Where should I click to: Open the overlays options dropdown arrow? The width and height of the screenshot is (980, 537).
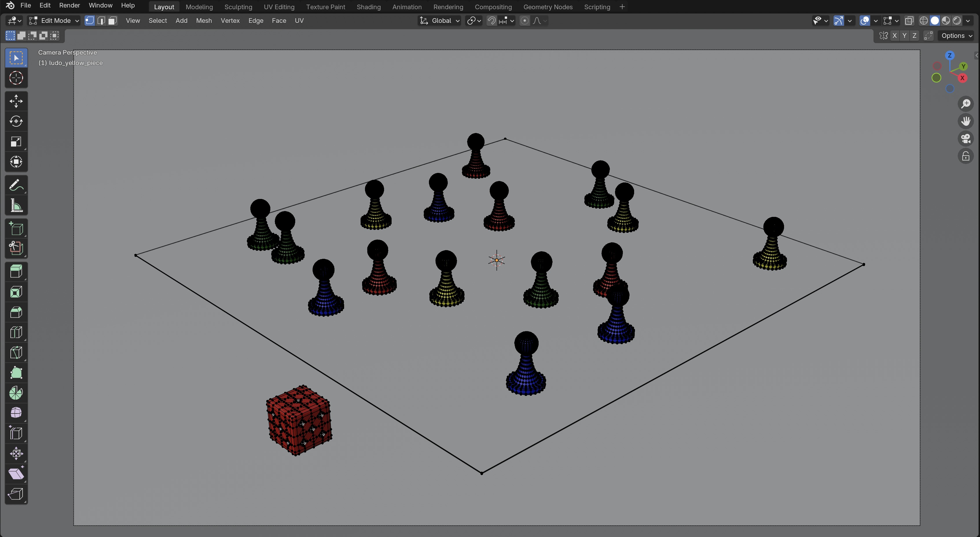click(876, 21)
